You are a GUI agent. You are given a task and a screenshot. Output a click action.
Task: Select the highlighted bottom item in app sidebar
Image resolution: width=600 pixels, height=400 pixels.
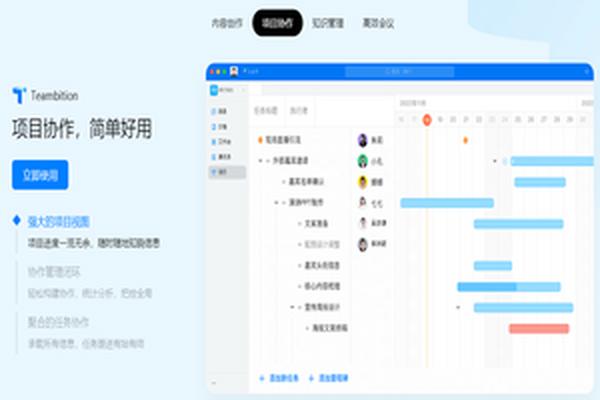click(x=226, y=172)
